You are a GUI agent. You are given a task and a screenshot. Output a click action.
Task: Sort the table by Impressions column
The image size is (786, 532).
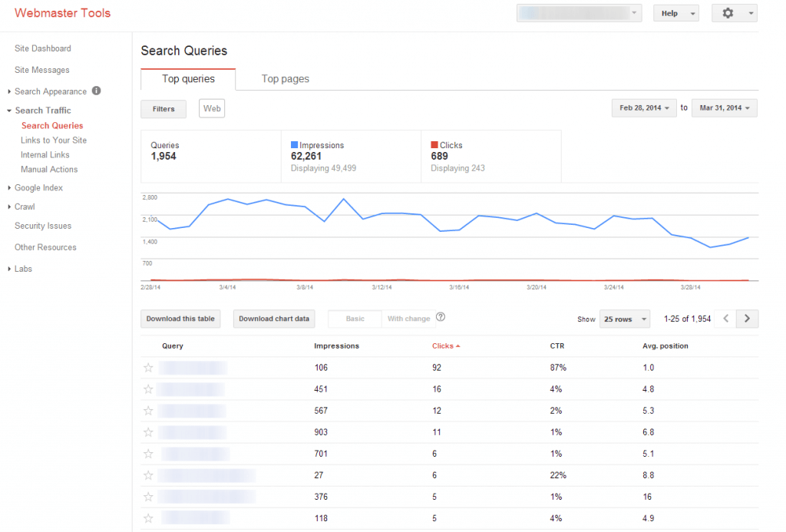coord(336,346)
